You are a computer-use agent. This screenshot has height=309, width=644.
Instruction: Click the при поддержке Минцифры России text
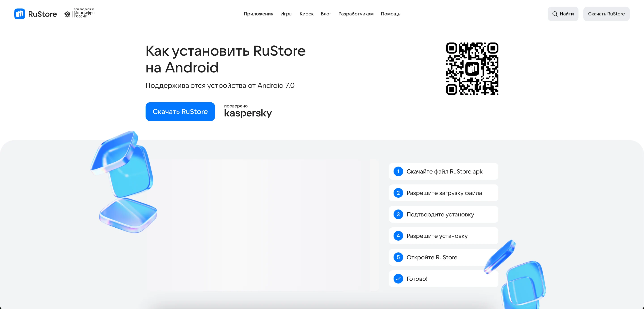pyautogui.click(x=84, y=13)
